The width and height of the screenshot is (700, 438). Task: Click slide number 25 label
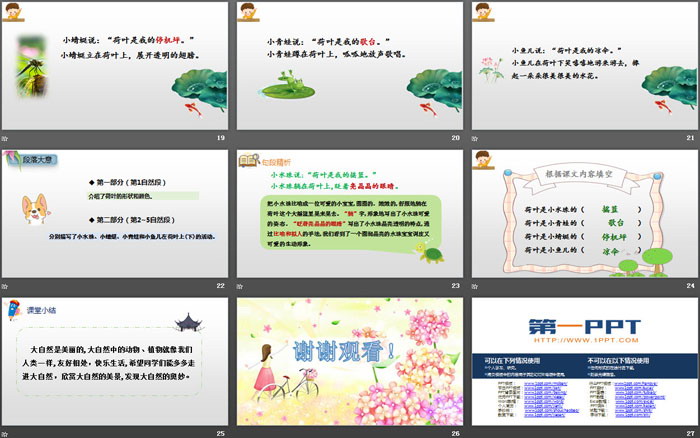221,433
